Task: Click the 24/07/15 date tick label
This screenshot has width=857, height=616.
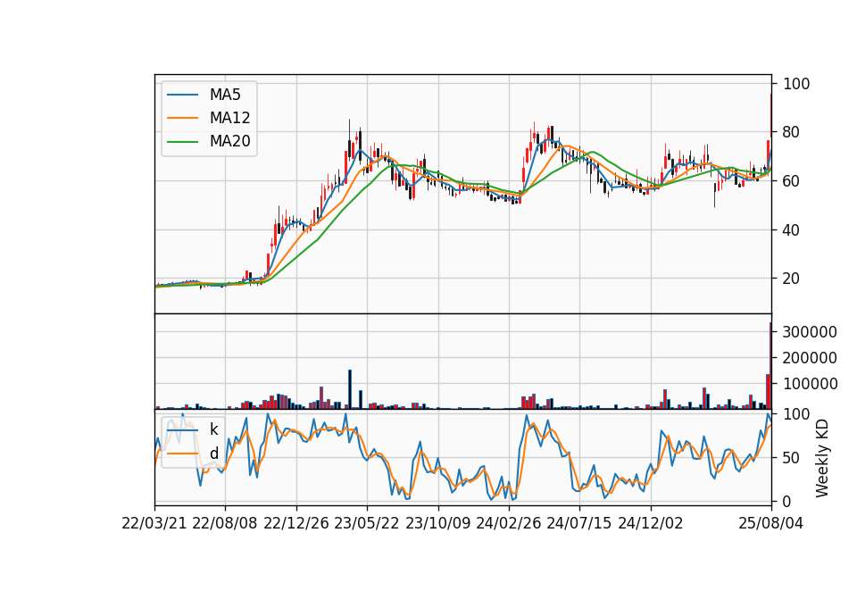Action: coord(579,524)
